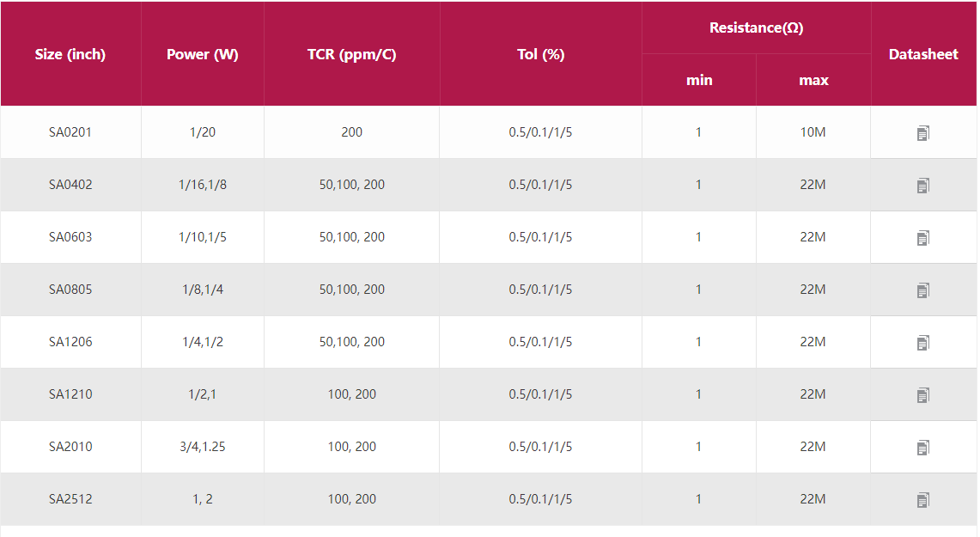Open the SA0402 datasheet icon
Screen dimensions: 980x537
pyautogui.click(x=923, y=186)
